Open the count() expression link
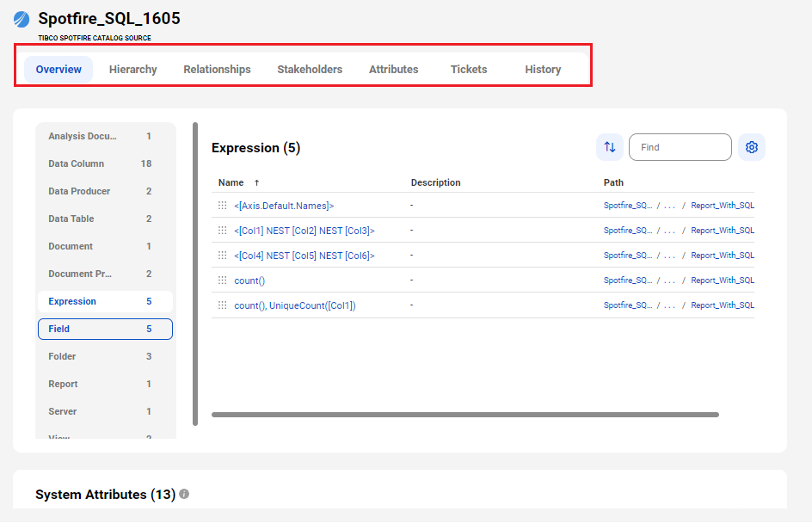The image size is (812, 530). tap(249, 280)
